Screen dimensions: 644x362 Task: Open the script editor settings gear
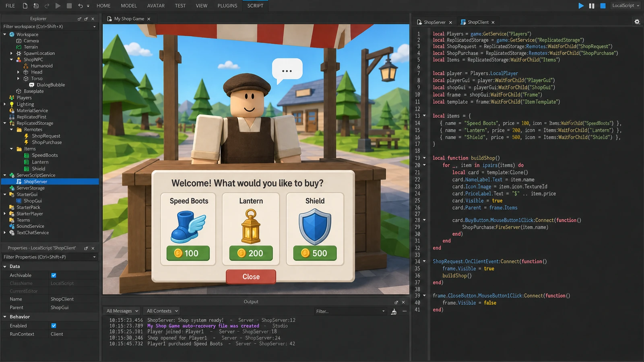(x=637, y=22)
